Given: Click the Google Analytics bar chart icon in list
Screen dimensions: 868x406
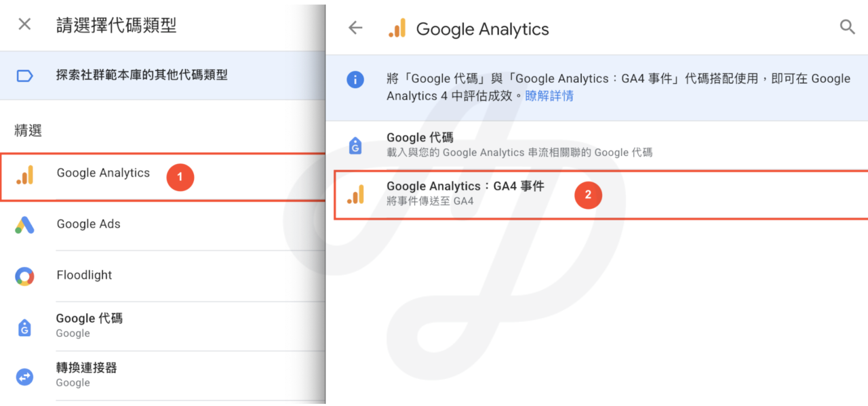Looking at the screenshot, I should pyautogui.click(x=24, y=175).
